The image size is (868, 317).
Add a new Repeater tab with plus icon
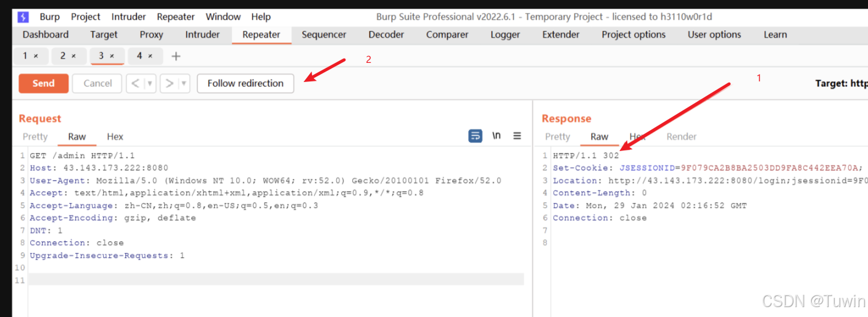point(176,56)
